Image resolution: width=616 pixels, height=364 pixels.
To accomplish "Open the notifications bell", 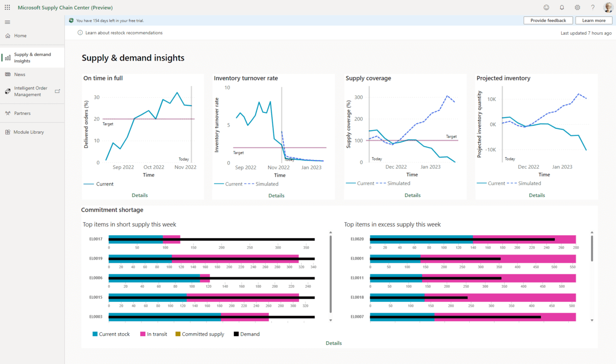I will [x=562, y=7].
